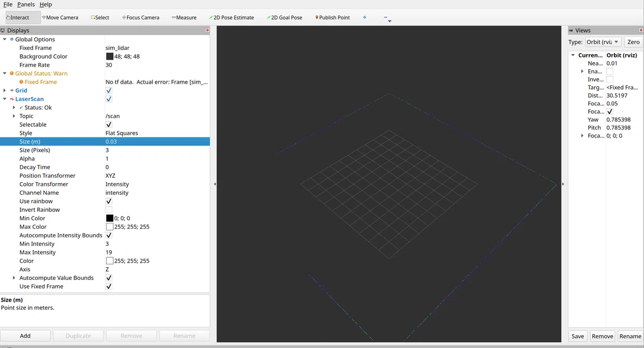644x348 pixels.
Task: Click the Pitch value in Views
Action: pos(618,128)
